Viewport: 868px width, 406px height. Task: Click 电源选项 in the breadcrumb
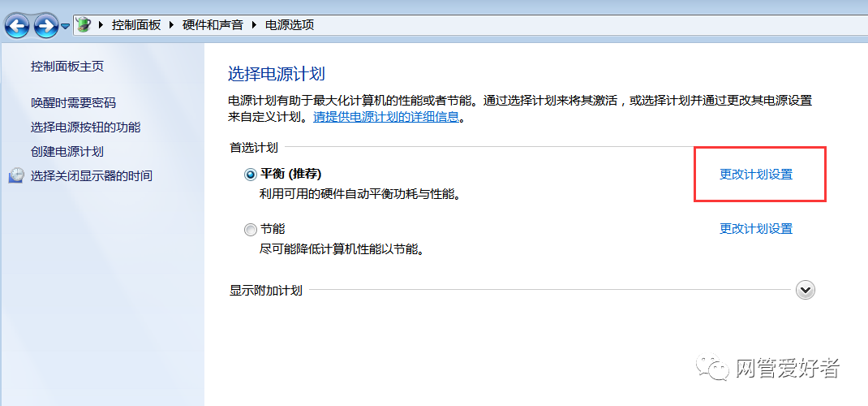pyautogui.click(x=290, y=25)
